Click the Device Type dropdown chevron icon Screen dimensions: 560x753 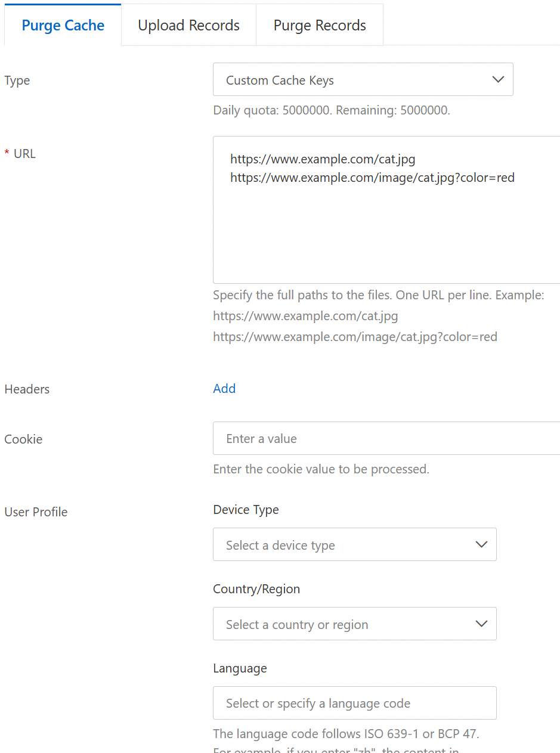pos(481,545)
